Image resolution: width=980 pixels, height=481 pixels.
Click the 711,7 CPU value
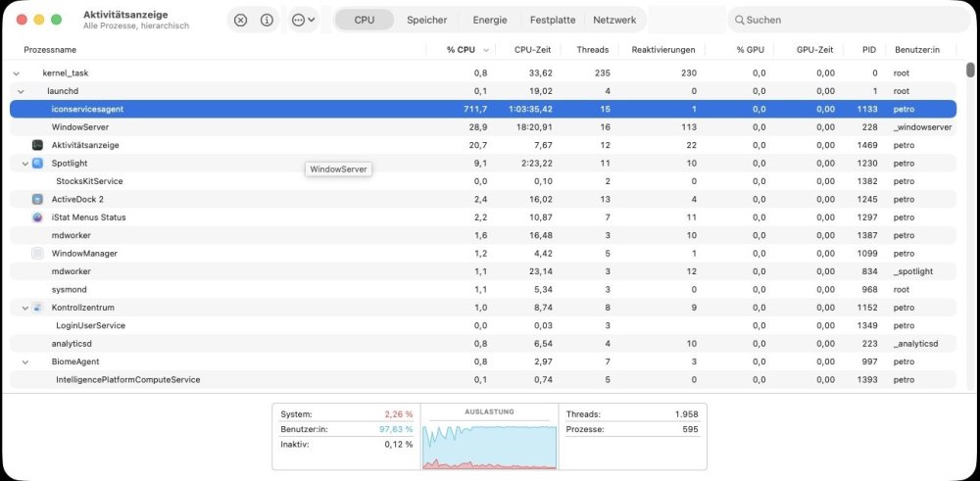tap(475, 110)
